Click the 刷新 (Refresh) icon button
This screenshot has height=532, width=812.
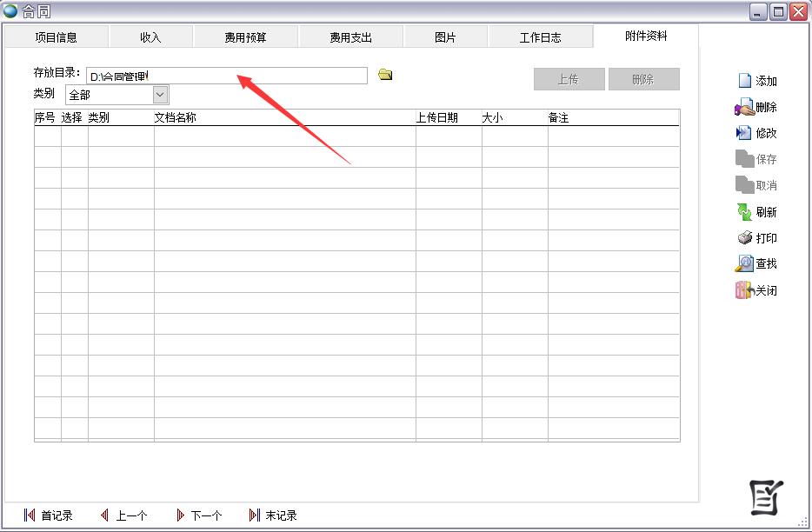pos(745,212)
